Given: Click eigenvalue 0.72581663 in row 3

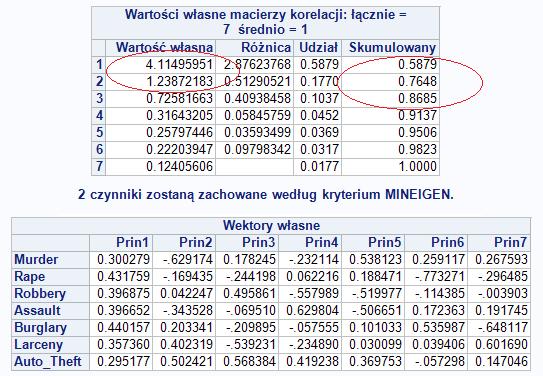Looking at the screenshot, I should [x=179, y=98].
